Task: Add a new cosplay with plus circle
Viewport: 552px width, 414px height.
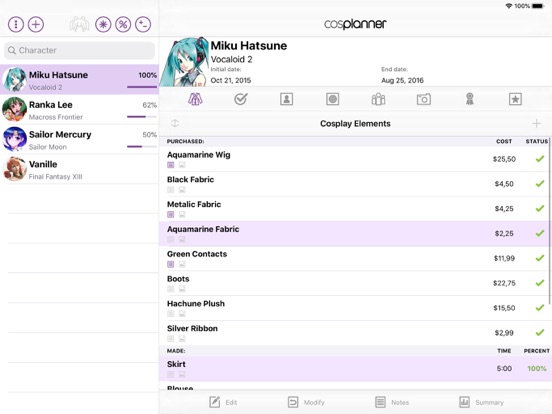Action: pyautogui.click(x=36, y=24)
